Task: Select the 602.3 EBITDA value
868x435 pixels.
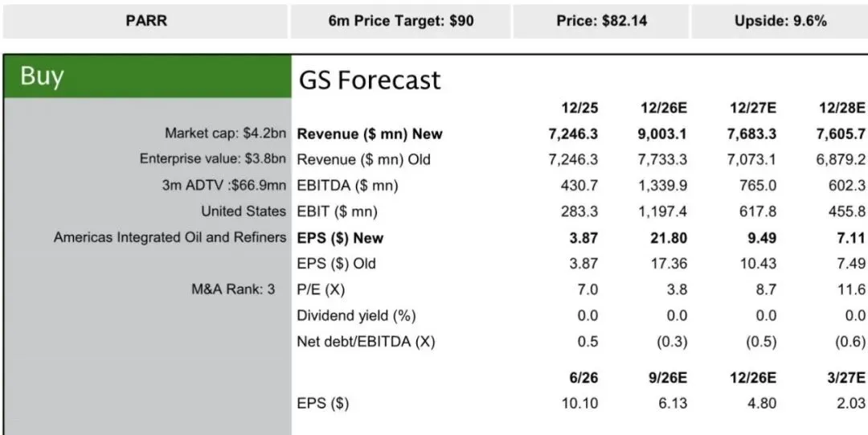Action: click(x=847, y=186)
